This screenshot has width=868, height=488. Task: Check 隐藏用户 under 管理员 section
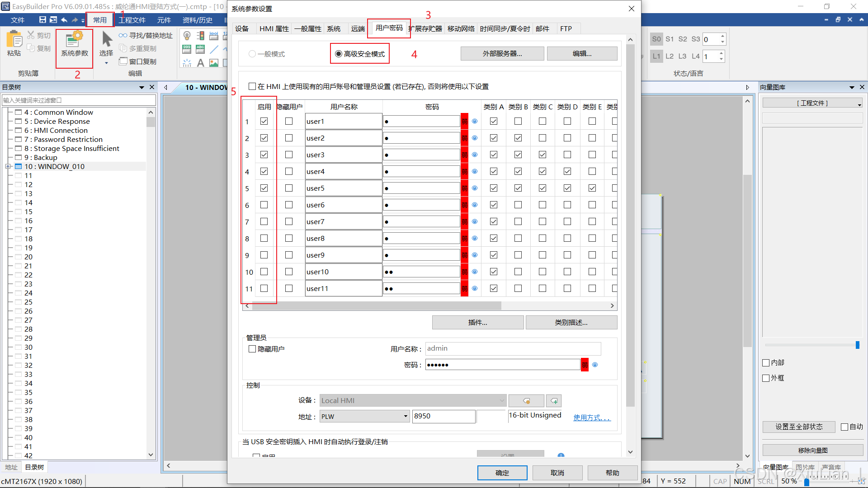[252, 349]
